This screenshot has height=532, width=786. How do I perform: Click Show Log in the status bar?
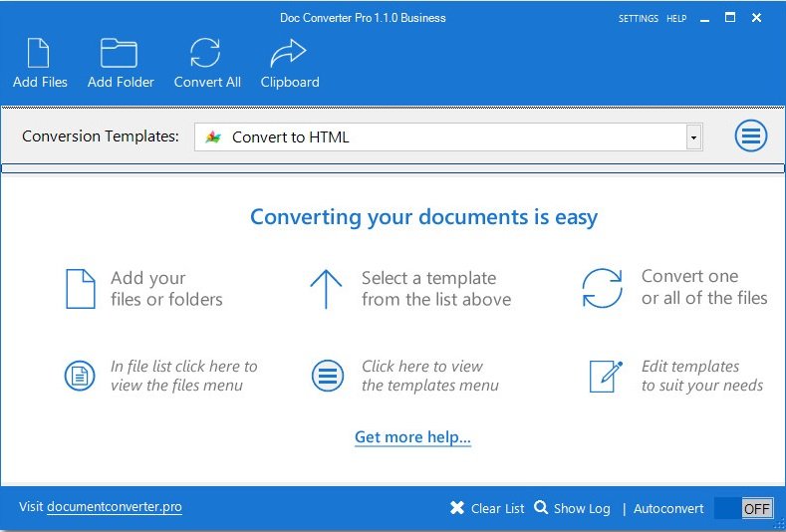coord(572,508)
